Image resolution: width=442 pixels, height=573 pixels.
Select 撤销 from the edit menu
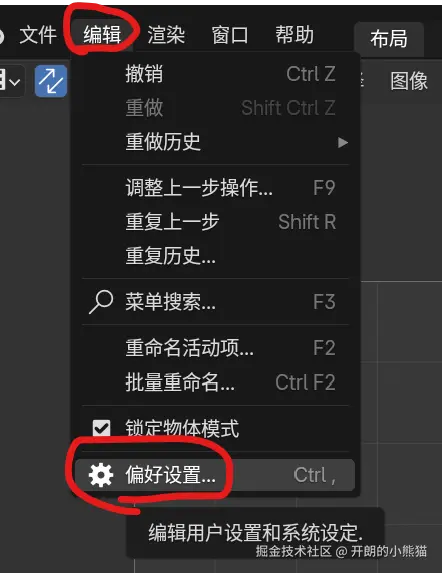215,74
